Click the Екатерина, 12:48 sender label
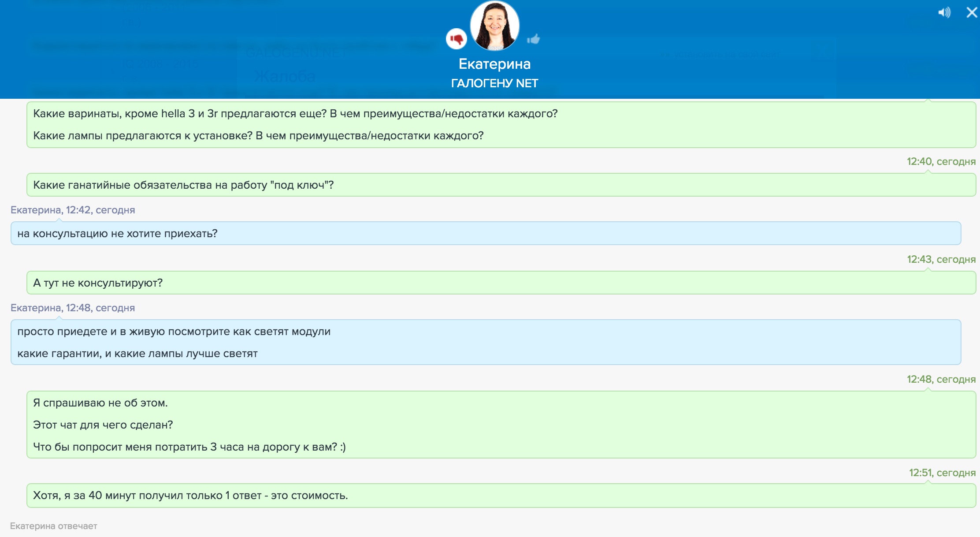 (73, 308)
